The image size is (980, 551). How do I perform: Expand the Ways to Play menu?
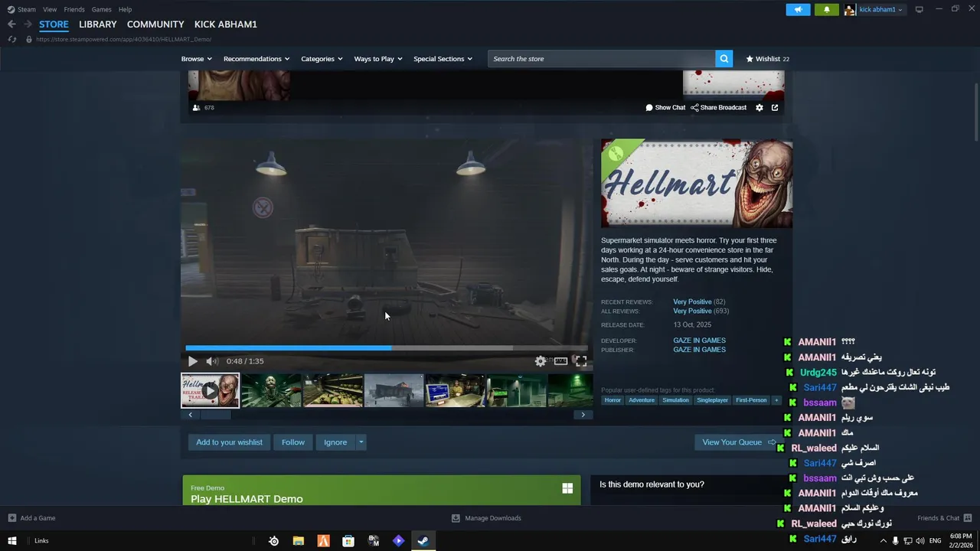pos(378,59)
